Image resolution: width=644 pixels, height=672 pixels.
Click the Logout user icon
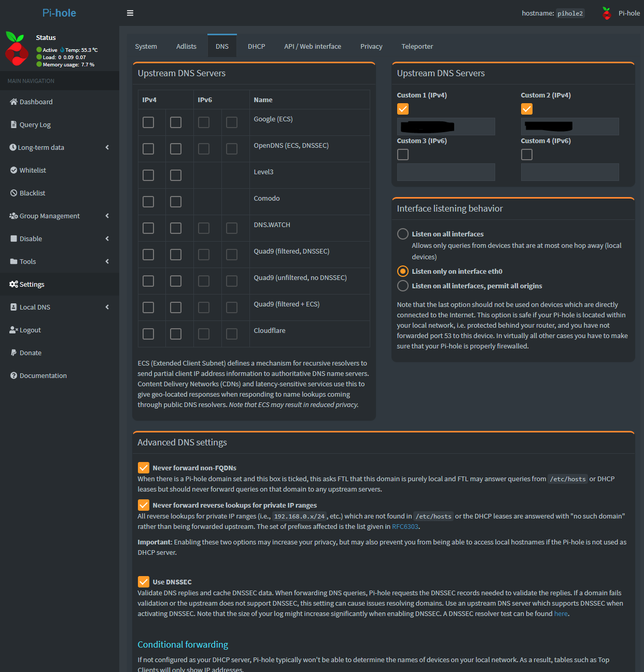[x=13, y=330]
